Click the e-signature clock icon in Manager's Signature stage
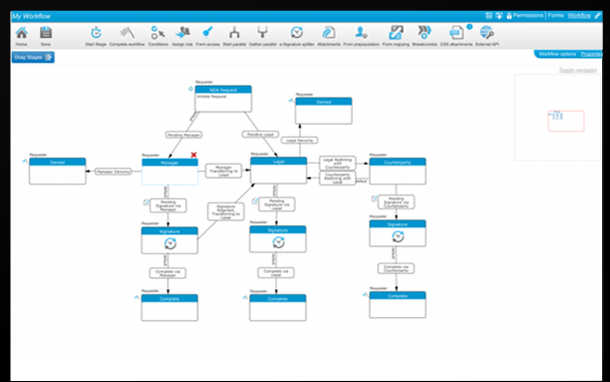 click(x=170, y=244)
